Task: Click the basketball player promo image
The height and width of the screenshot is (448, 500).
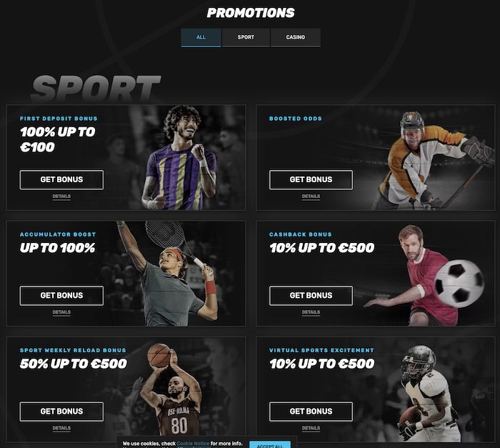Action: point(171,389)
